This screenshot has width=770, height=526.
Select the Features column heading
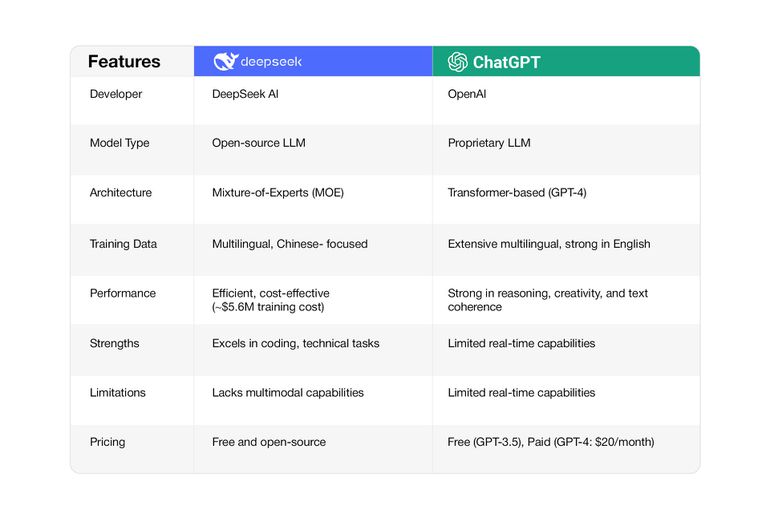pyautogui.click(x=124, y=62)
